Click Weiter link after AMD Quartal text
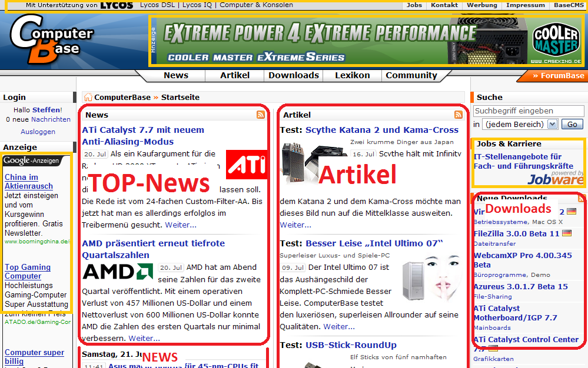The width and height of the screenshot is (588, 368). (144, 339)
